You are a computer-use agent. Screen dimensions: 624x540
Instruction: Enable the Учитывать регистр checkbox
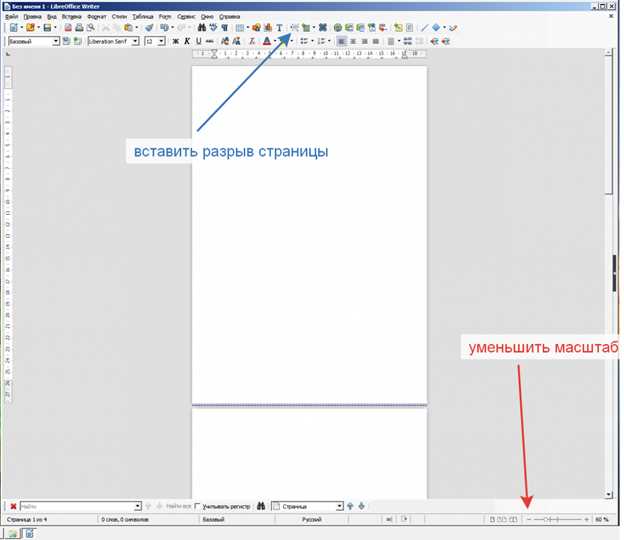click(197, 506)
